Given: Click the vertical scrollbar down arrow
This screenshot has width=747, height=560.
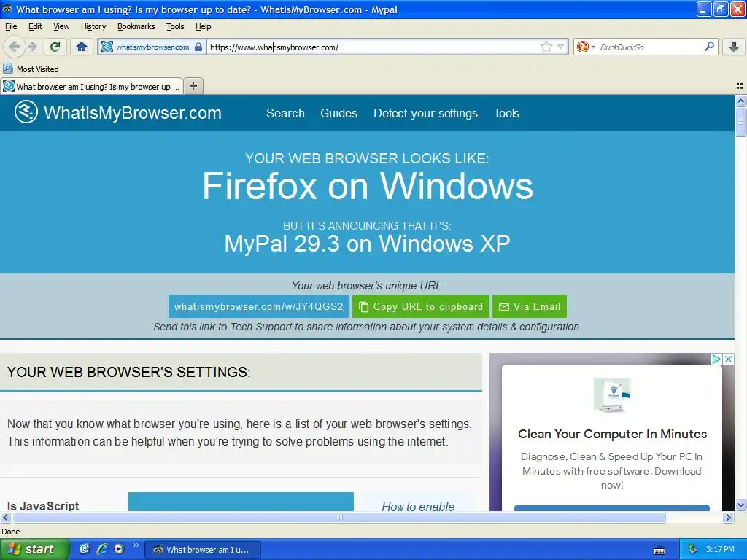Looking at the screenshot, I should pos(740,505).
